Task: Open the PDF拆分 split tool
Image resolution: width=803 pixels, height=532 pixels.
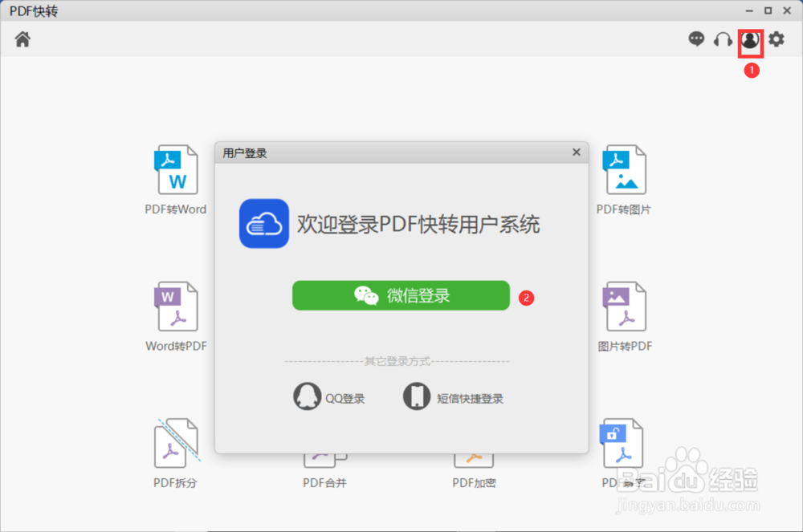Action: coord(174,449)
